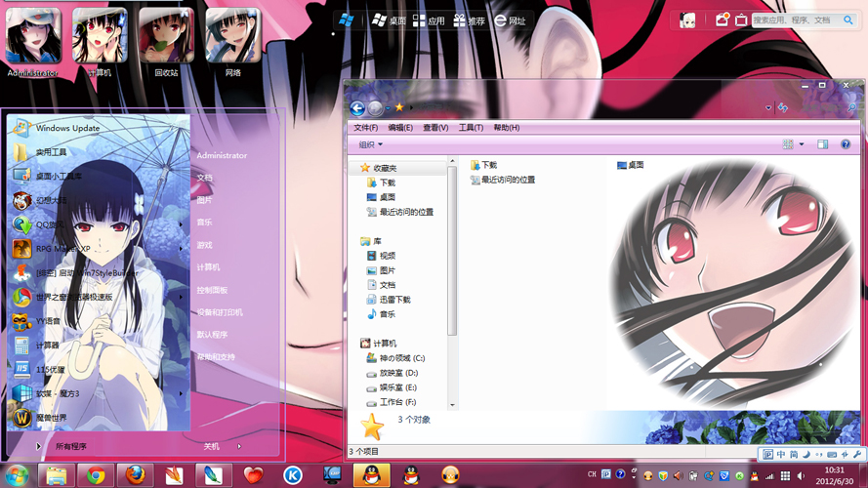Click the magnifier icon in top search box

[848, 20]
